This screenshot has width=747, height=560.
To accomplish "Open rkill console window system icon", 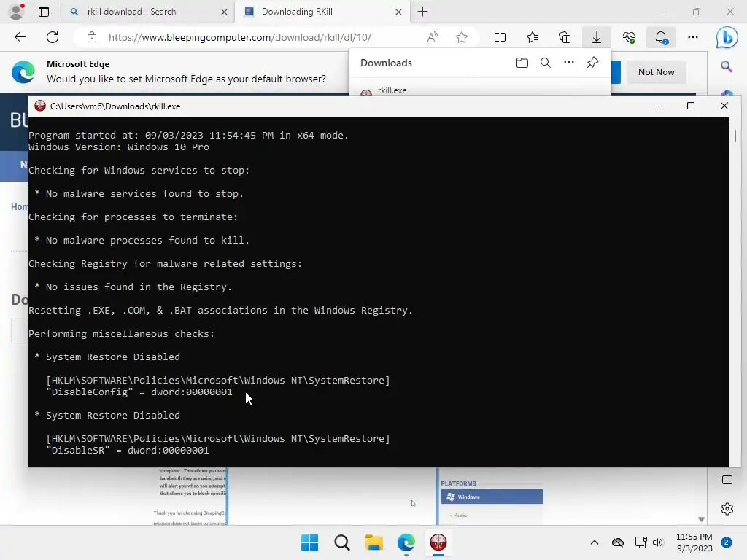I will click(40, 106).
